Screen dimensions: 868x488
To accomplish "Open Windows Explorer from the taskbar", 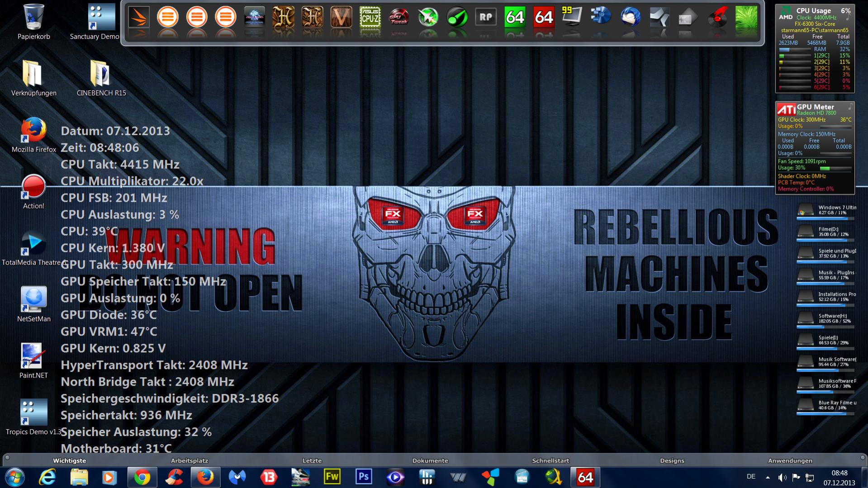I will pyautogui.click(x=79, y=477).
